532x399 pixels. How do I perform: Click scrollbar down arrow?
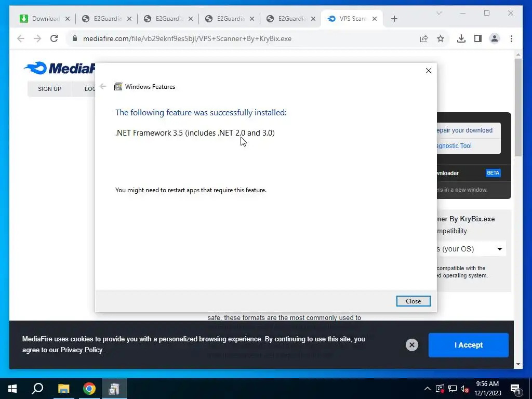tap(518, 364)
